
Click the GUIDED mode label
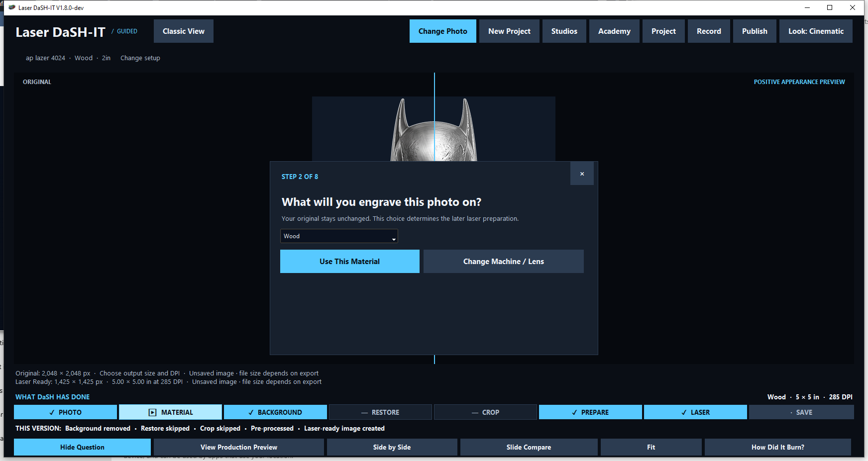[127, 31]
